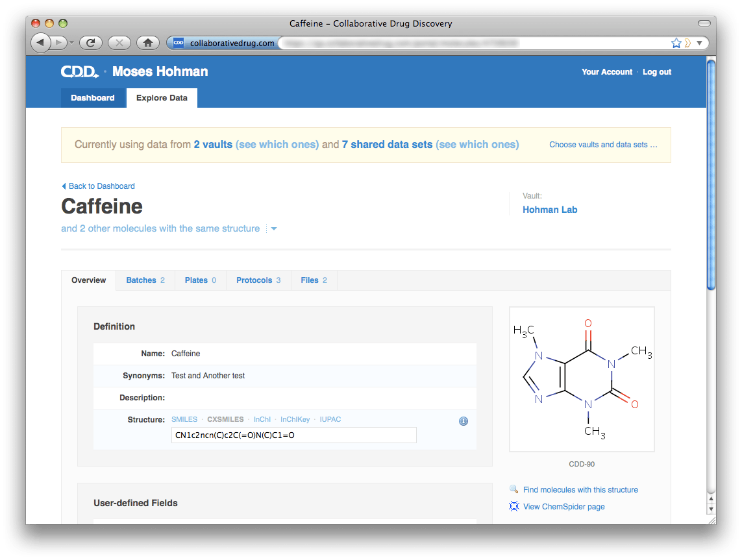
Task: Open View ChemSpider page link
Action: point(563,507)
